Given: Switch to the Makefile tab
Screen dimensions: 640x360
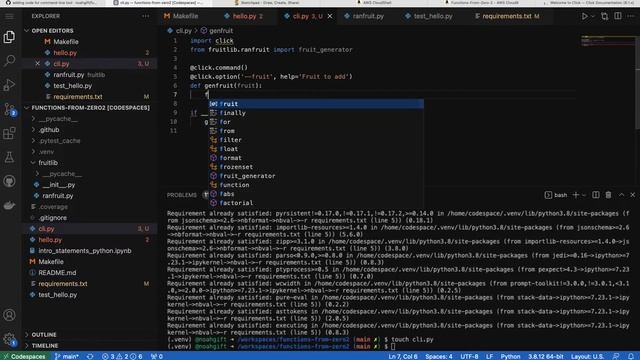Looking at the screenshot, I should (x=181, y=16).
